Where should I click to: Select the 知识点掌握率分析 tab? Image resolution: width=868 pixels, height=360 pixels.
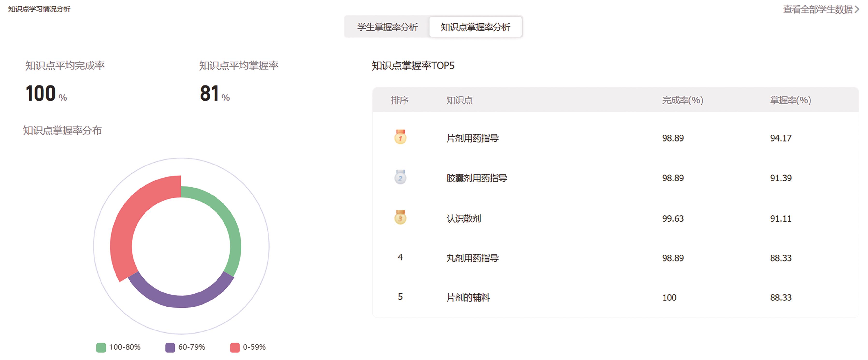(475, 27)
